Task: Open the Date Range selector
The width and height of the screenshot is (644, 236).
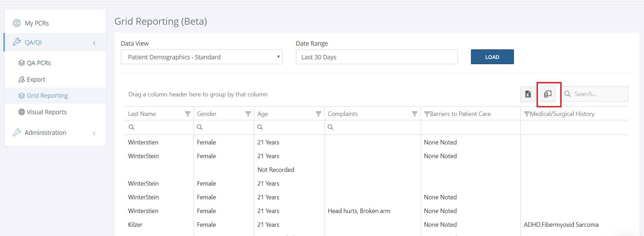Action: tap(377, 57)
